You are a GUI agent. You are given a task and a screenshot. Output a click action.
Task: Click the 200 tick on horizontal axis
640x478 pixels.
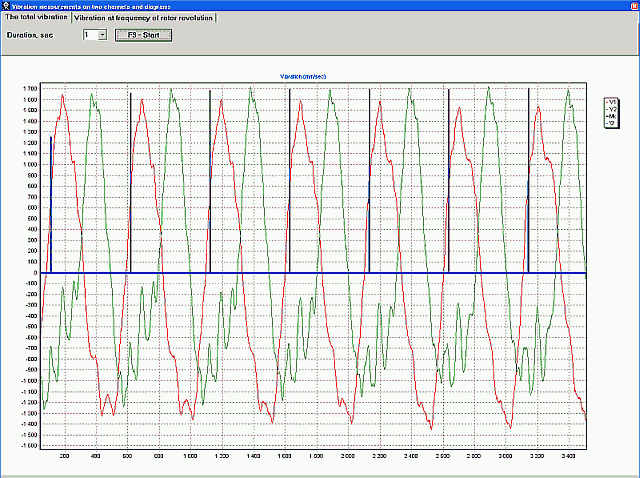[x=64, y=456]
